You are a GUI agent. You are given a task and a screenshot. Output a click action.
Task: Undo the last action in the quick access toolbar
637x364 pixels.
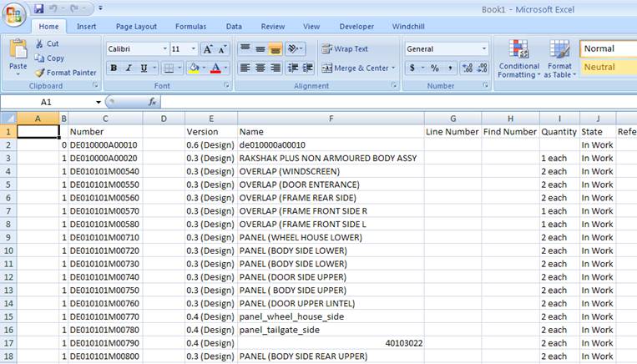click(x=53, y=8)
